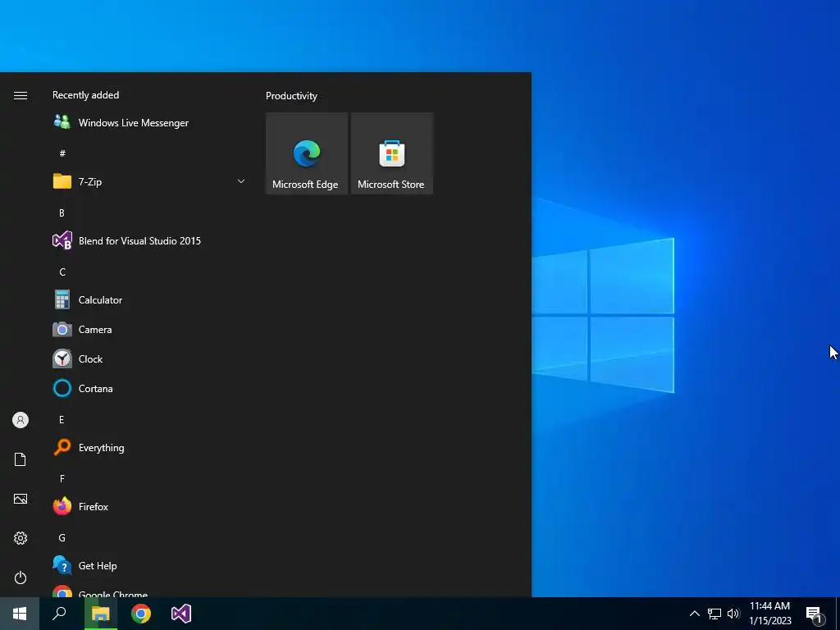Open the Power options button
Viewport: 840px width, 630px height.
[x=21, y=577]
